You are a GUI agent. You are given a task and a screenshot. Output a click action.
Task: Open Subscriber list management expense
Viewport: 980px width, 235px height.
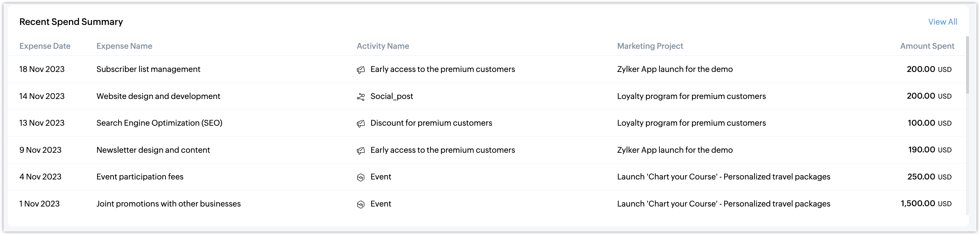tap(148, 69)
